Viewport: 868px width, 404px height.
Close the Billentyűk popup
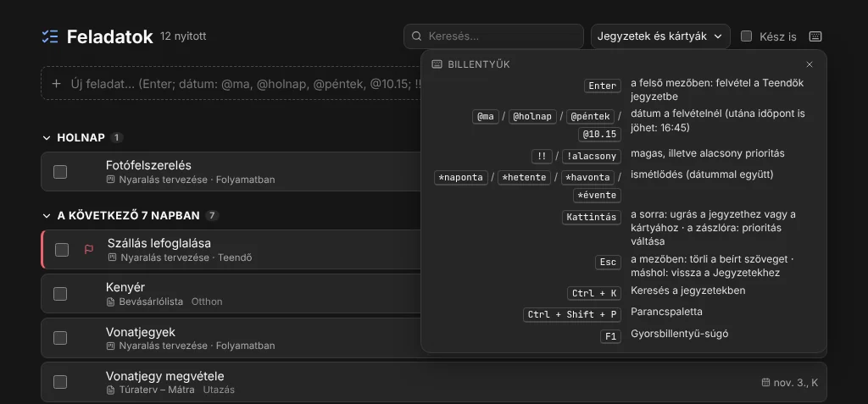tap(810, 64)
